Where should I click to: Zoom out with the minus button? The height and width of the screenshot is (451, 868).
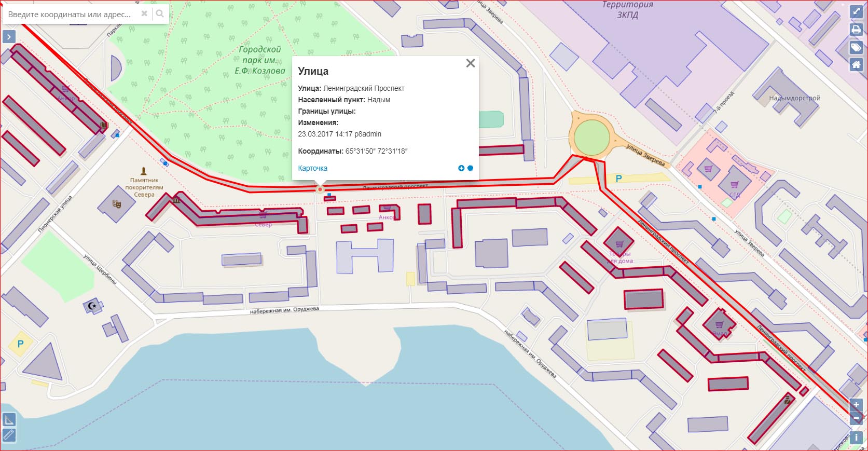856,418
